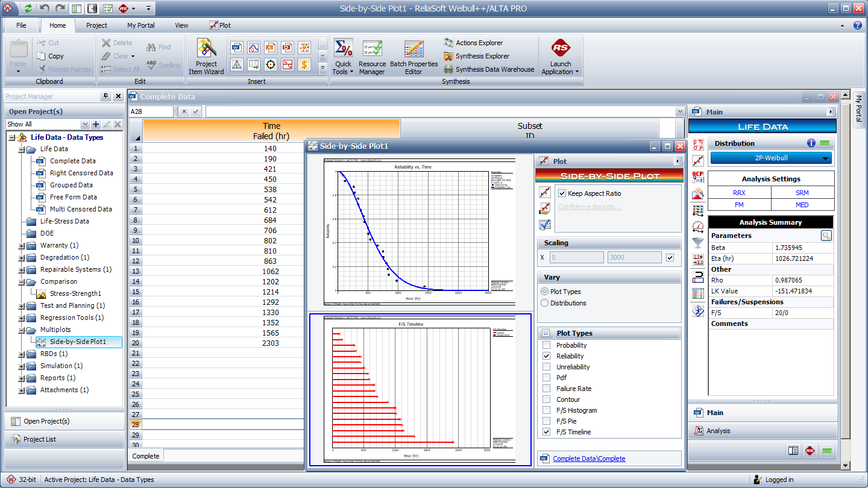Expand the Degradation (1) folder

[x=22, y=258]
